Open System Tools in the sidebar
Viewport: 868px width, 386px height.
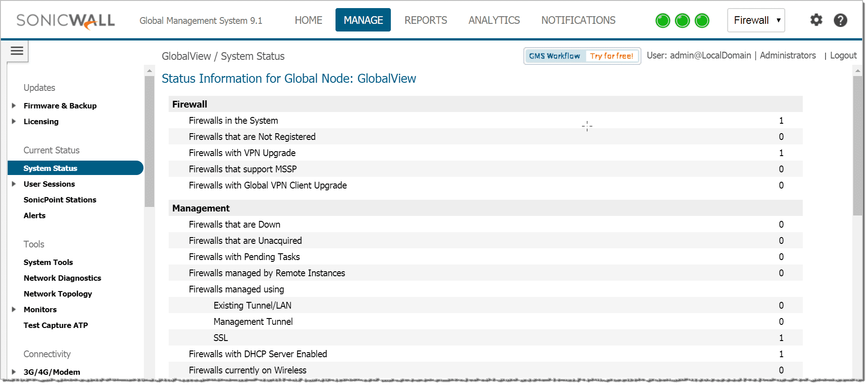[48, 262]
